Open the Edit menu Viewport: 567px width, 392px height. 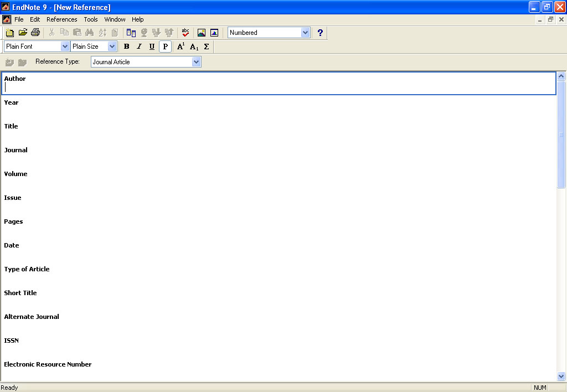click(x=35, y=19)
